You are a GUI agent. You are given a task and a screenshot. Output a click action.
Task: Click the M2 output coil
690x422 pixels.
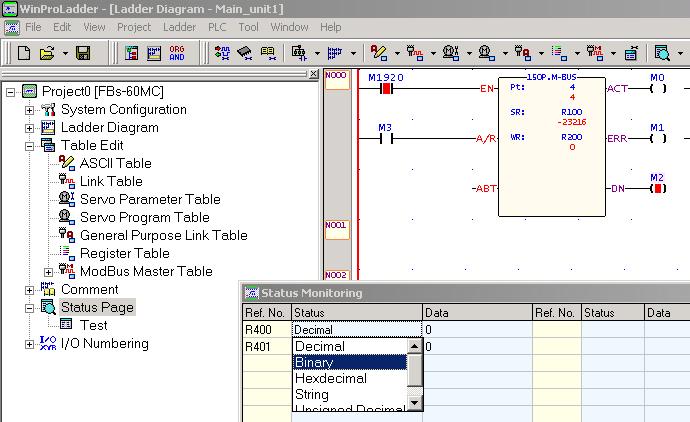pyautogui.click(x=658, y=189)
